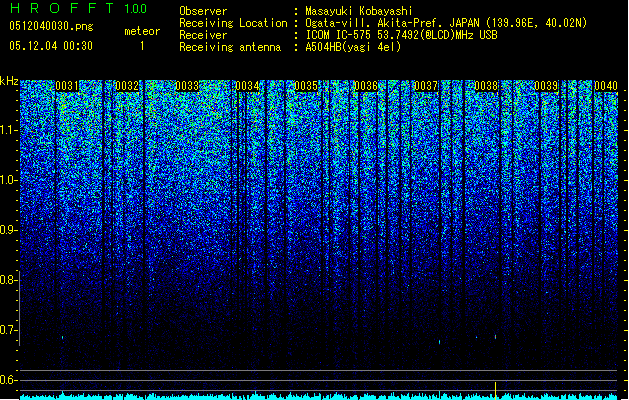Click the 0.7 frequency axis label
629x400 pixels.
pyautogui.click(x=8, y=330)
